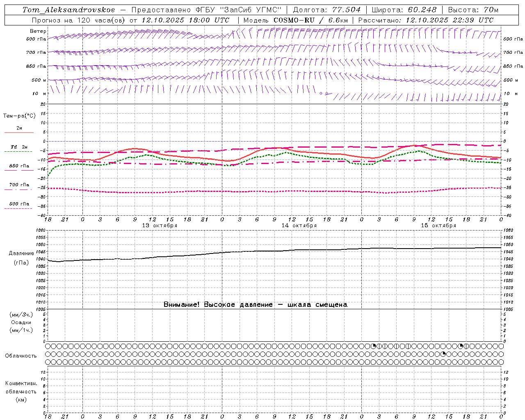Screen dimensions: 525x420
Task: Click the 850 гПа label in temperature legend
Action: pos(19,166)
